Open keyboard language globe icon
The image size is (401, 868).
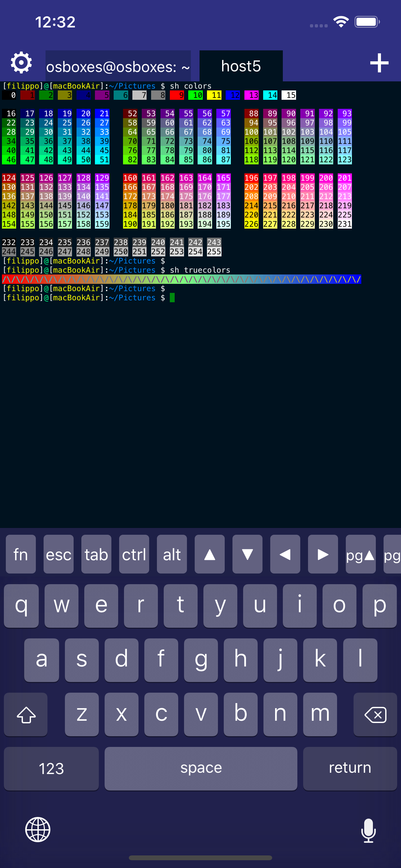pyautogui.click(x=38, y=830)
